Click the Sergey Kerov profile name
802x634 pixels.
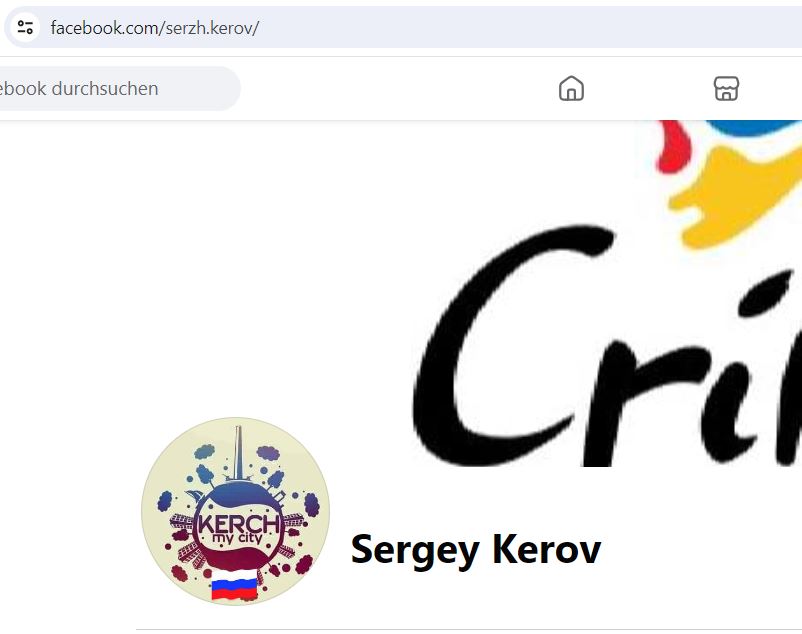(x=476, y=550)
